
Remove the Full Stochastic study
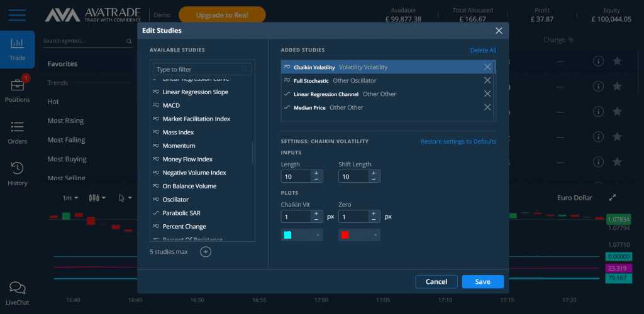coord(487,80)
